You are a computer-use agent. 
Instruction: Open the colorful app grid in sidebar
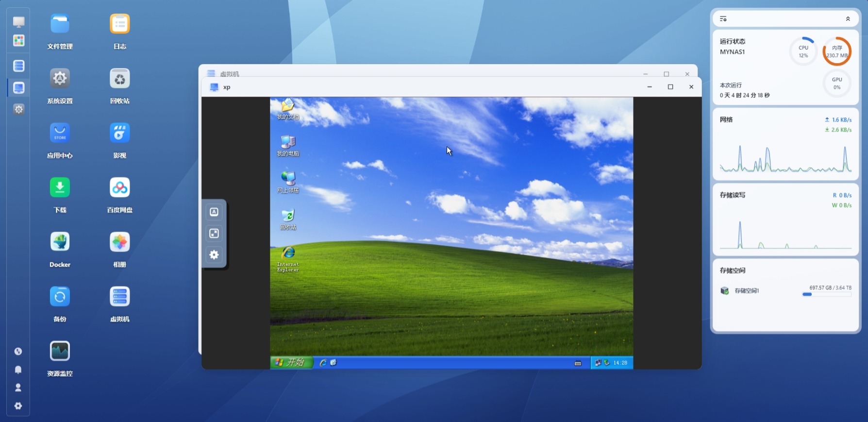(x=19, y=40)
